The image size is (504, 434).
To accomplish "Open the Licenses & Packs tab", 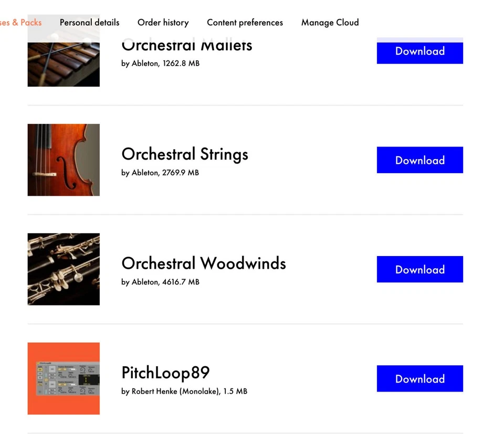I will click(21, 23).
